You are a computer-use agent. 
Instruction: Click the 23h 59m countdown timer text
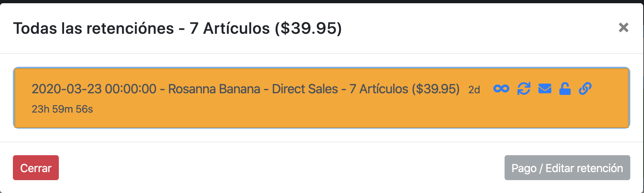point(62,109)
